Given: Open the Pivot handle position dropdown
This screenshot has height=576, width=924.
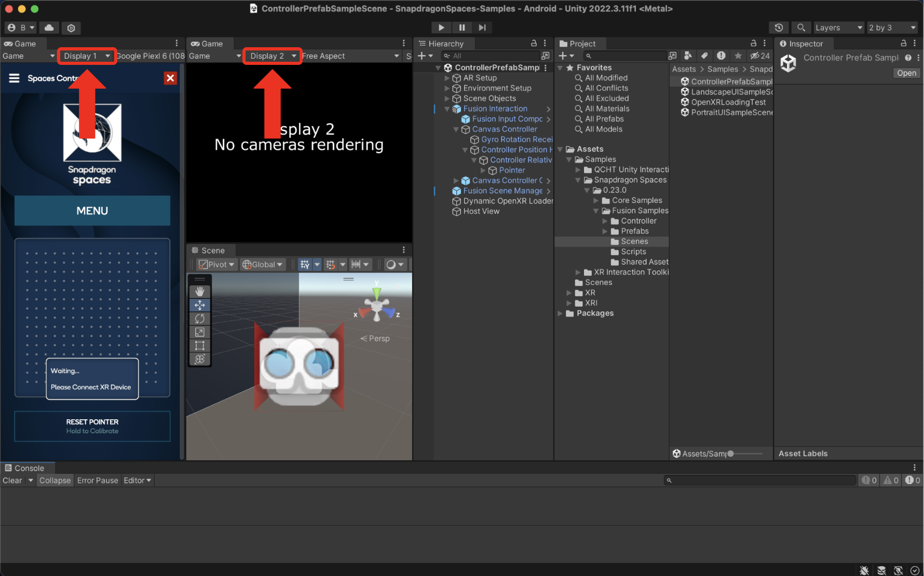Looking at the screenshot, I should click(x=217, y=265).
